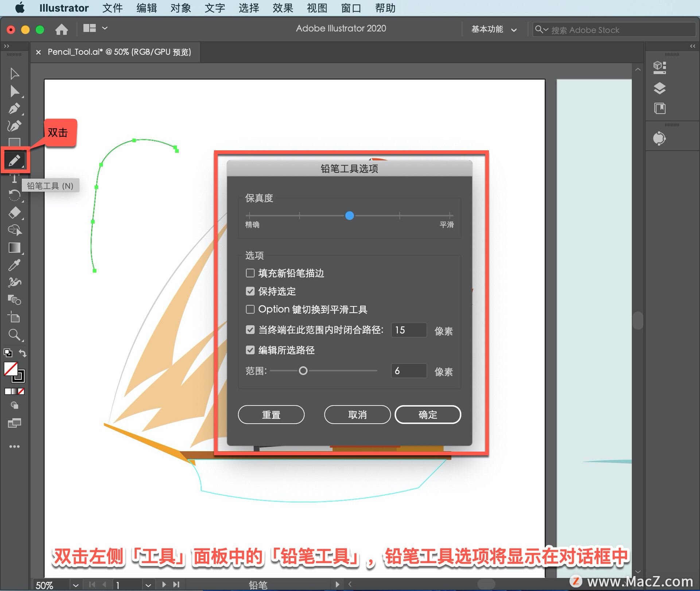Select the Zoom magnifier tool
This screenshot has height=591, width=700.
(x=15, y=335)
